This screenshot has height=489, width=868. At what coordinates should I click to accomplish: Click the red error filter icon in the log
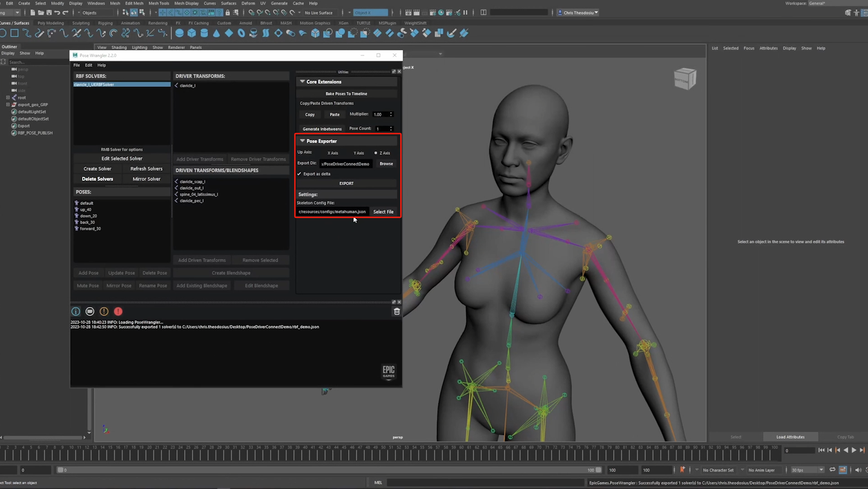(x=118, y=311)
